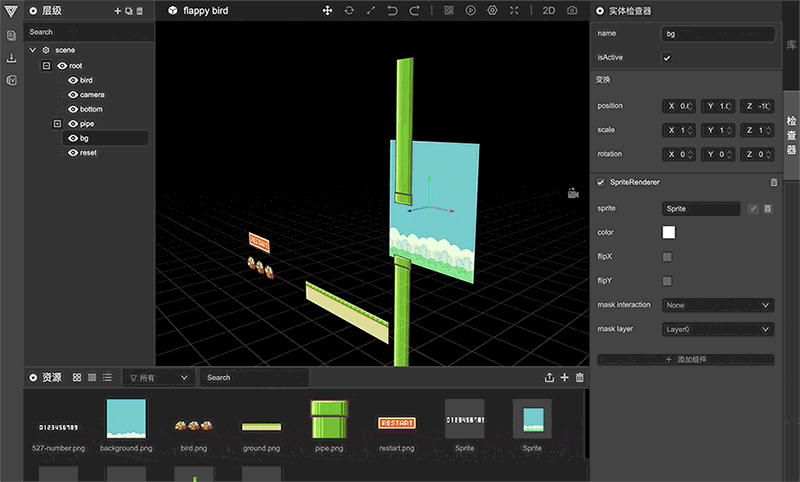Expand the pipe node in the hierarchy
Viewport: 800px width, 482px height.
[57, 124]
